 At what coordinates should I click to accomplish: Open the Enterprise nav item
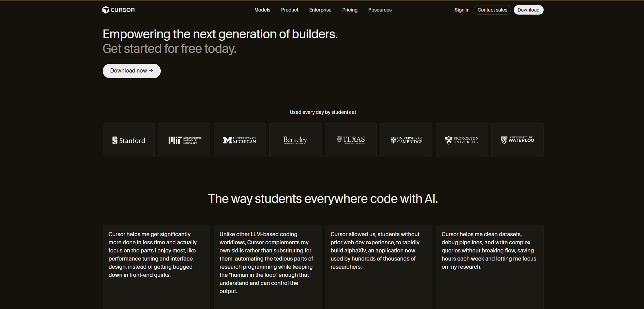320,10
